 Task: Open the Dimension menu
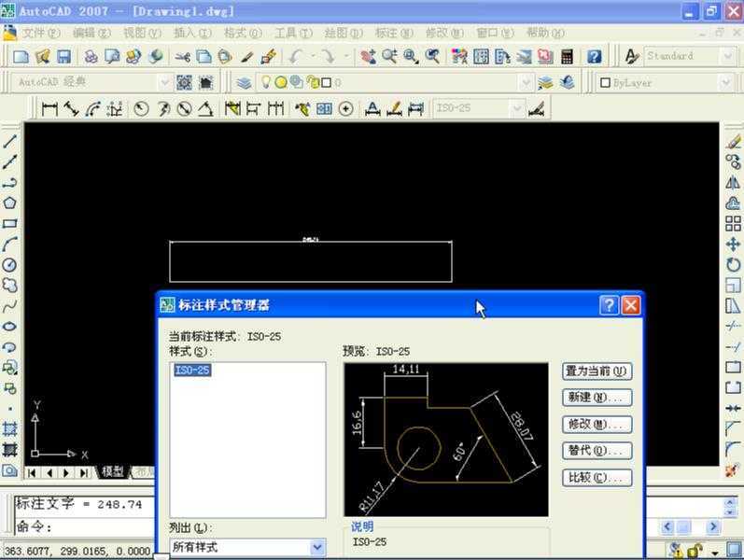394,33
